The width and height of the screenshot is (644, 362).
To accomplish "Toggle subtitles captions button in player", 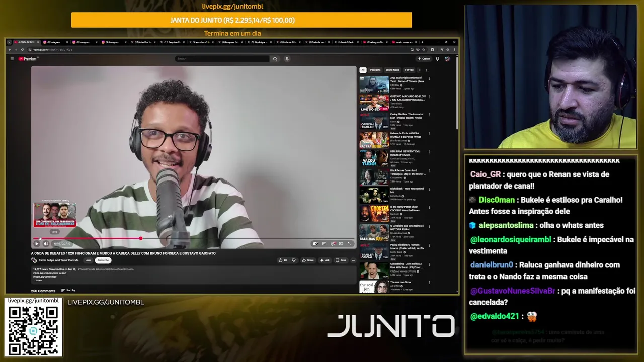I will [x=324, y=244].
